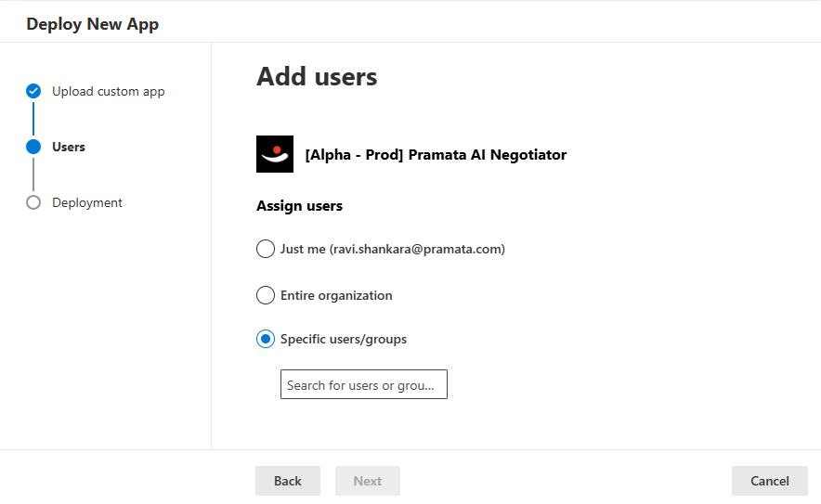Cancel the app deployment
This screenshot has height=504, width=821.
(770, 481)
